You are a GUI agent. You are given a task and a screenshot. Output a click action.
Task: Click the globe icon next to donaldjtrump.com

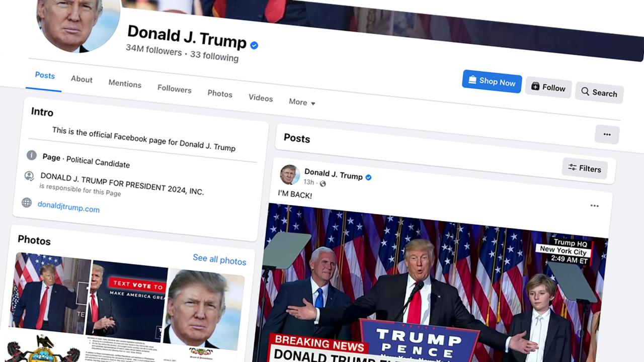click(27, 203)
